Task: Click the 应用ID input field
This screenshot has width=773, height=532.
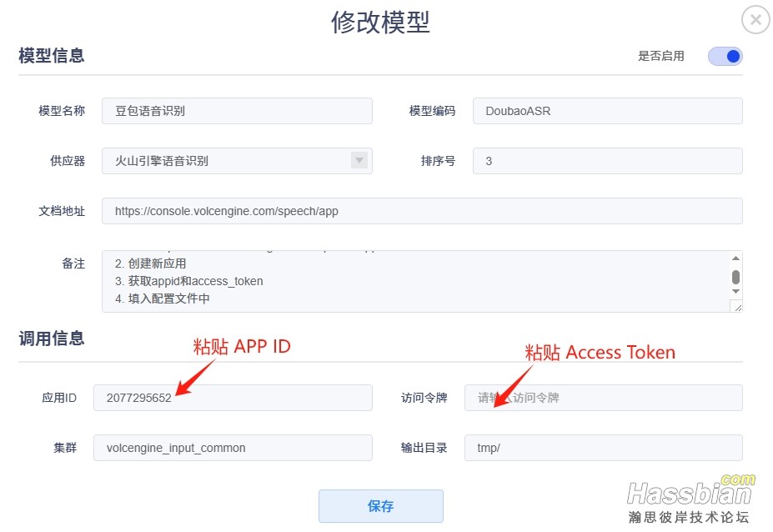Action: click(233, 398)
